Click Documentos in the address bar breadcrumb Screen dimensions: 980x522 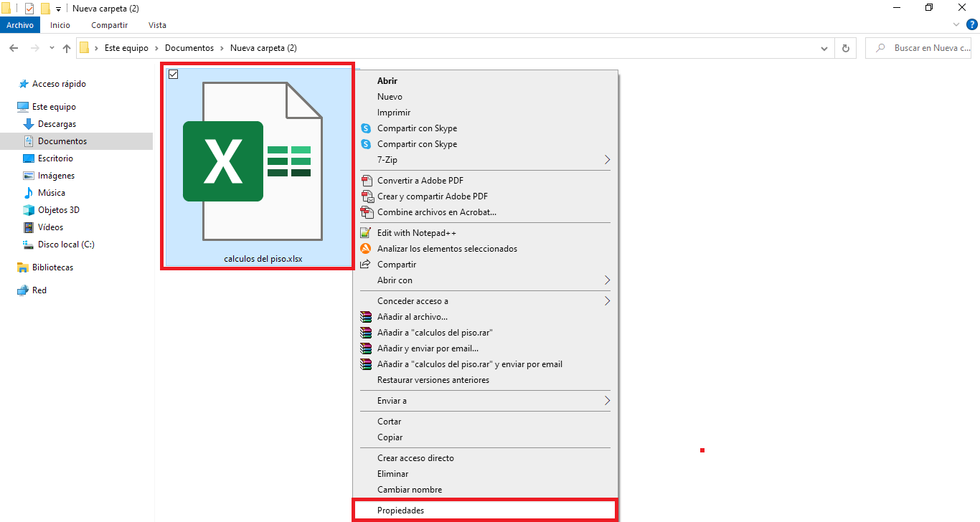tap(189, 48)
